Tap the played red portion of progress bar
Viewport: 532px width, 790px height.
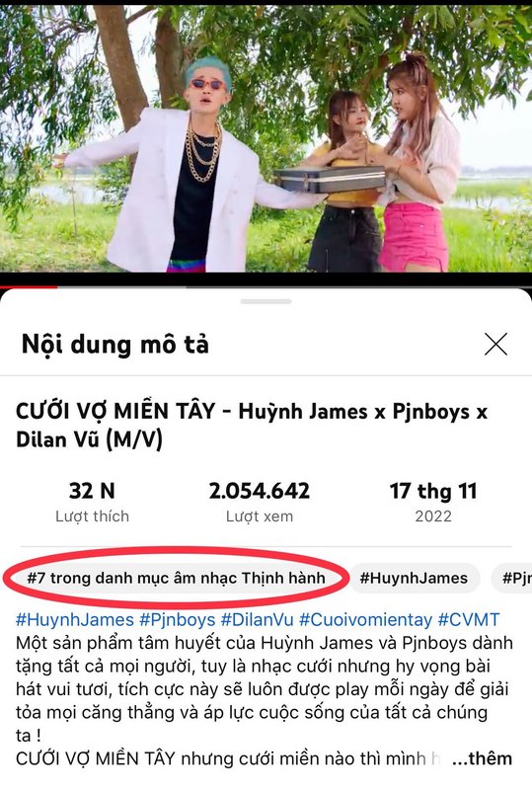[x=29, y=286]
